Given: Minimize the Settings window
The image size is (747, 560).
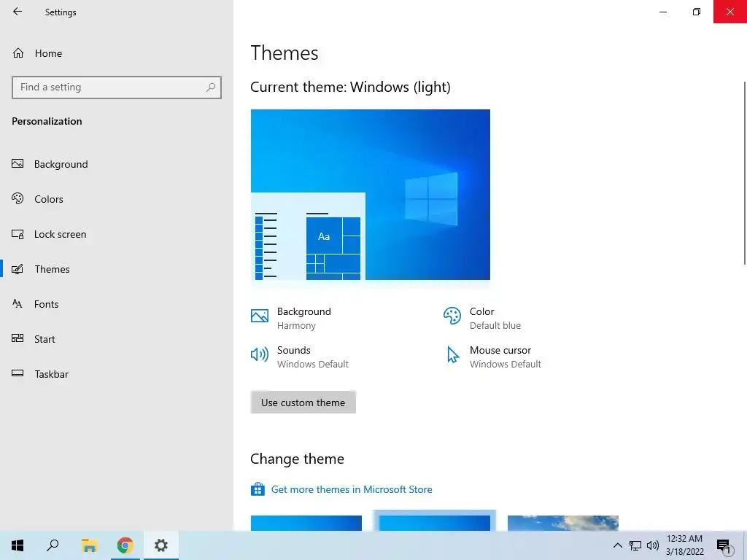Looking at the screenshot, I should 662,12.
